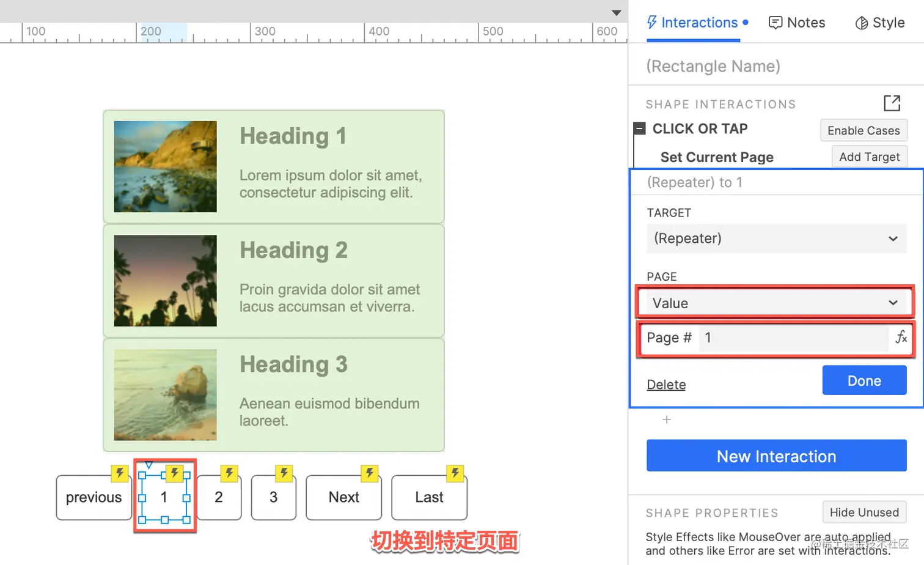The height and width of the screenshot is (565, 924).
Task: Click the Done button
Action: 864,380
